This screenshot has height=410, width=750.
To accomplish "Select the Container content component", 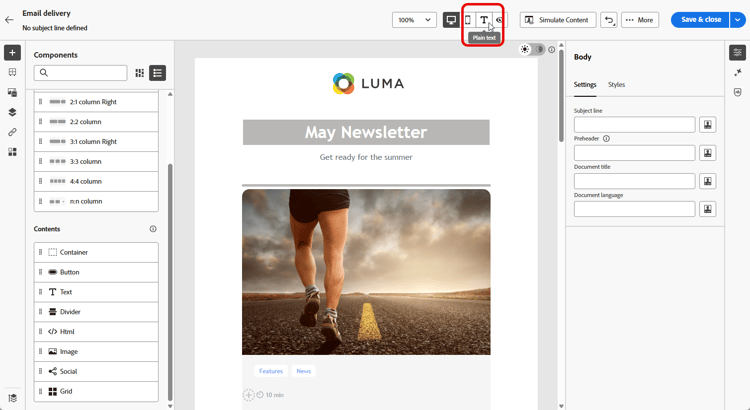I will 96,252.
